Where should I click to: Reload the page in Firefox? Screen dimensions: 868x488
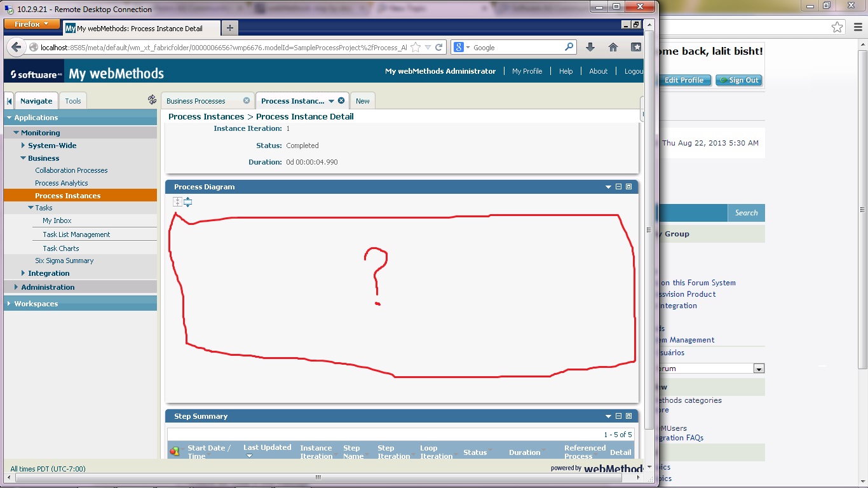pos(438,47)
